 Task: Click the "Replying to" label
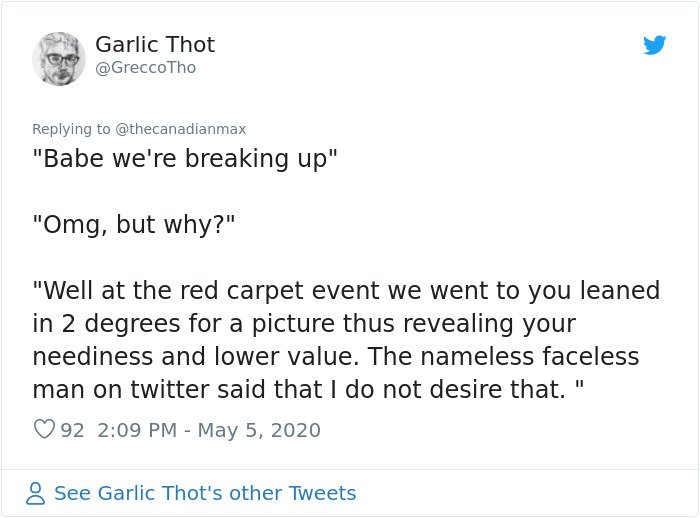72,129
